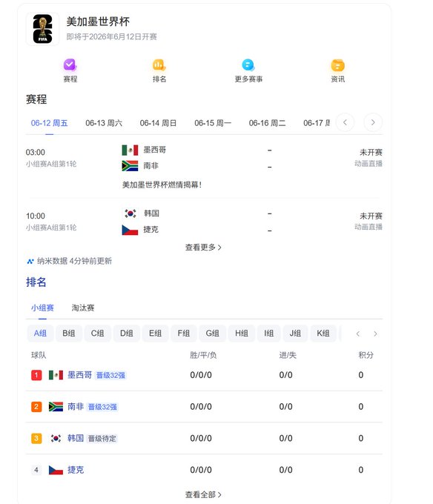The height and width of the screenshot is (504, 433).
Task: Open 动画直播 for the 10:00 match
Action: pos(368,227)
